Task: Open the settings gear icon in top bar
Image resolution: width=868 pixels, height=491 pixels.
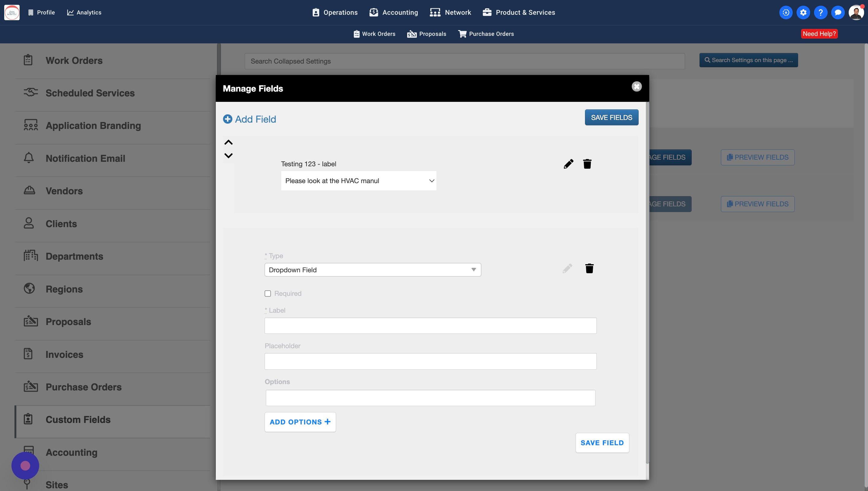Action: click(803, 12)
